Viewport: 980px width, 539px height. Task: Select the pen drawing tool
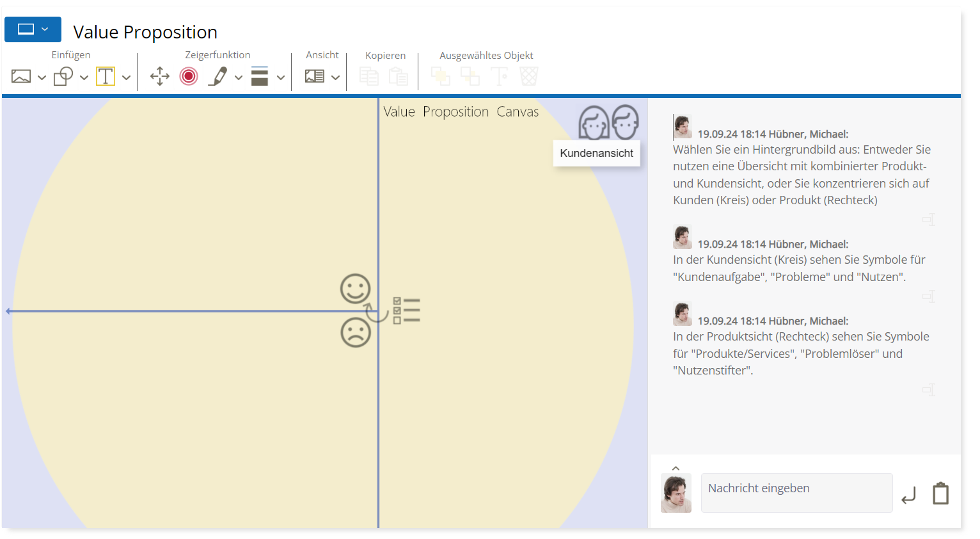coord(217,76)
